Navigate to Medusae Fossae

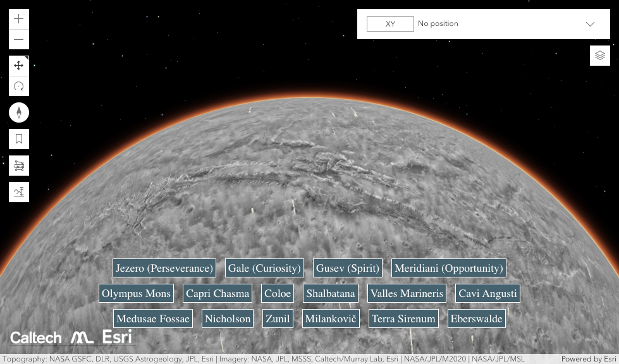152,318
